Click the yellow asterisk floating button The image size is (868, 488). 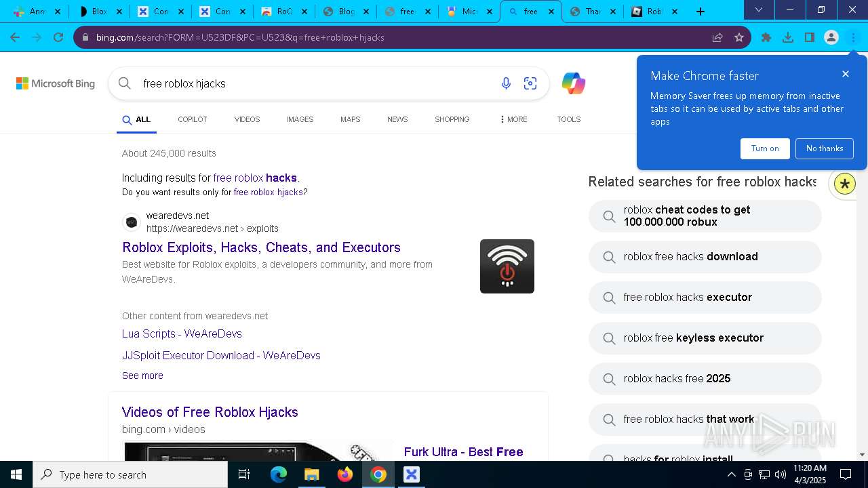(x=845, y=184)
